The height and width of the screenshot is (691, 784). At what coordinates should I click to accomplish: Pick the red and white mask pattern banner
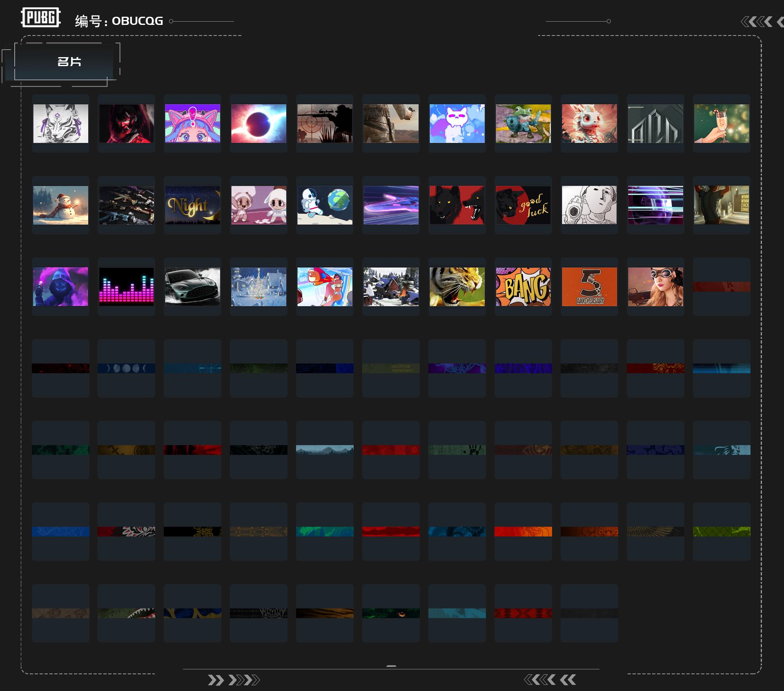(127, 531)
